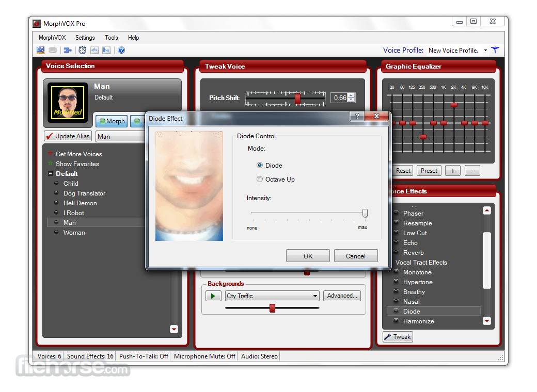Select the I Robot voice
The width and height of the screenshot is (537, 392).
coord(74,213)
